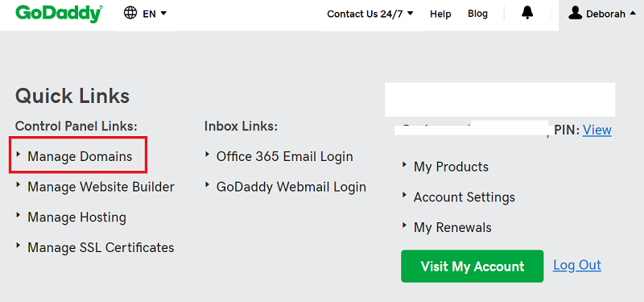
Task: Collapse the Deborah account menu arrow
Action: point(633,14)
